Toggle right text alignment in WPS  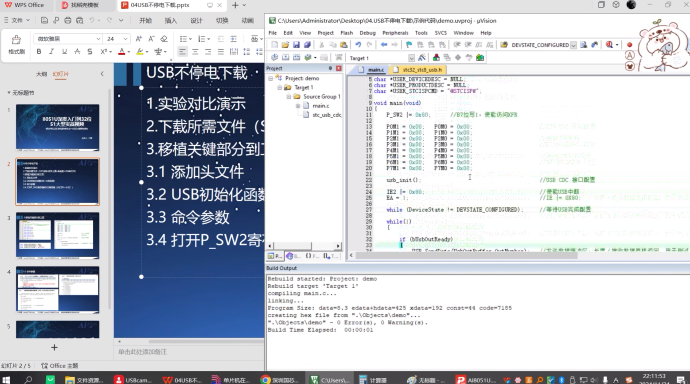click(208, 52)
